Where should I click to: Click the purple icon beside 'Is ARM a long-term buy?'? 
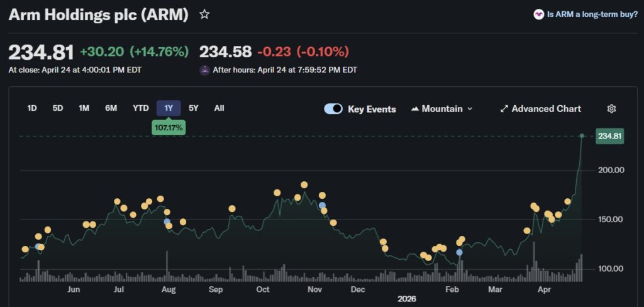tap(538, 14)
